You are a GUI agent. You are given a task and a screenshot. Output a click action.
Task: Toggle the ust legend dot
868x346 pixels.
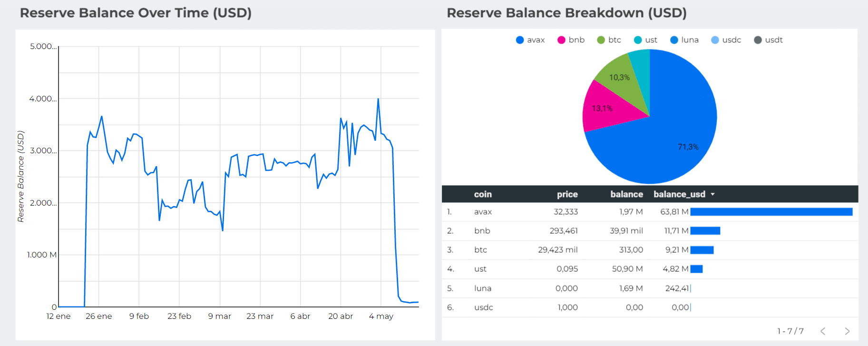(638, 40)
